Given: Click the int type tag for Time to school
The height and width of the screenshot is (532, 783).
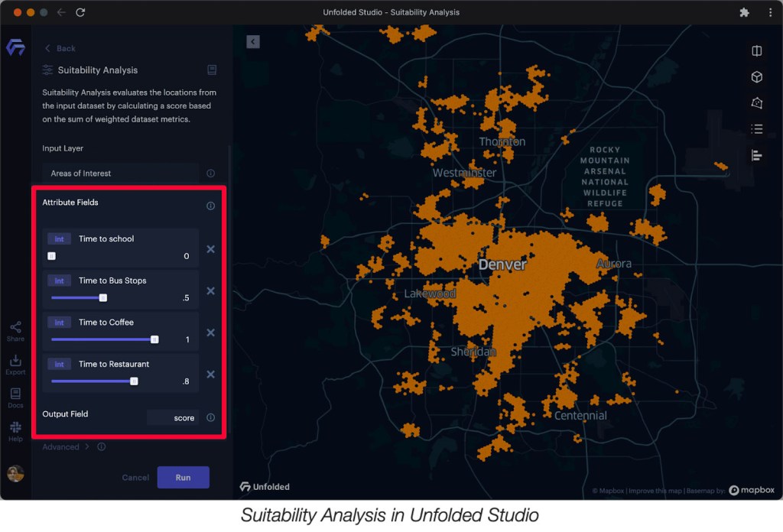Looking at the screenshot, I should tap(59, 239).
